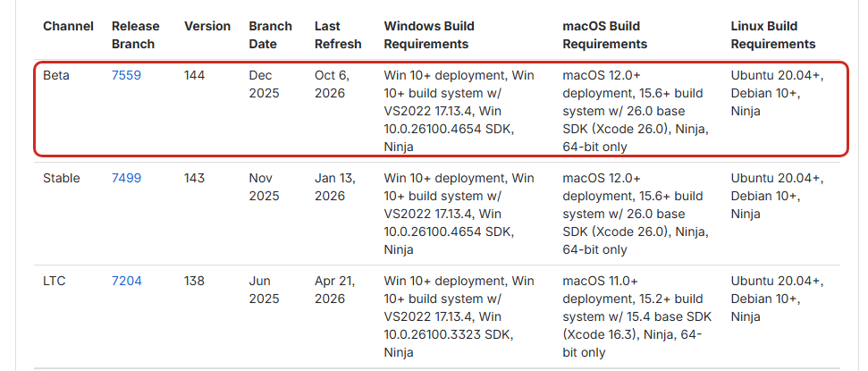Click the Windows Build Requirements header
Screen dimensions: 868x371
[429, 35]
